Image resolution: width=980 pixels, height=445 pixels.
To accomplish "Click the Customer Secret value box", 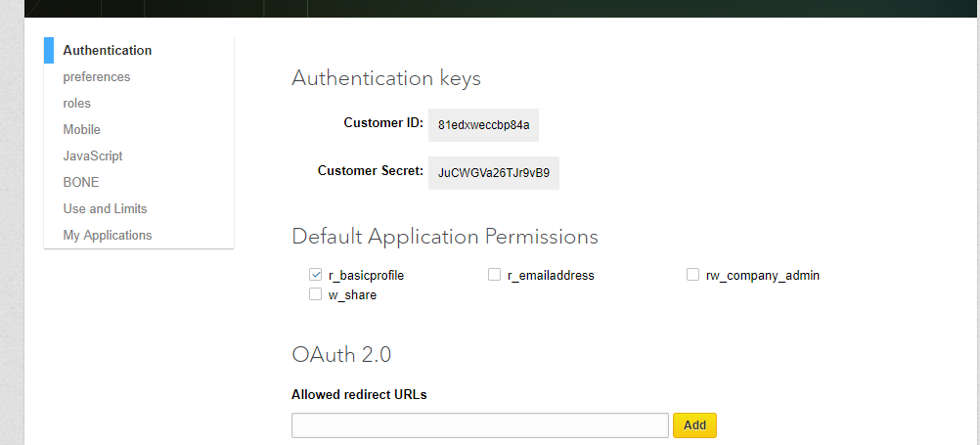I will (x=493, y=172).
